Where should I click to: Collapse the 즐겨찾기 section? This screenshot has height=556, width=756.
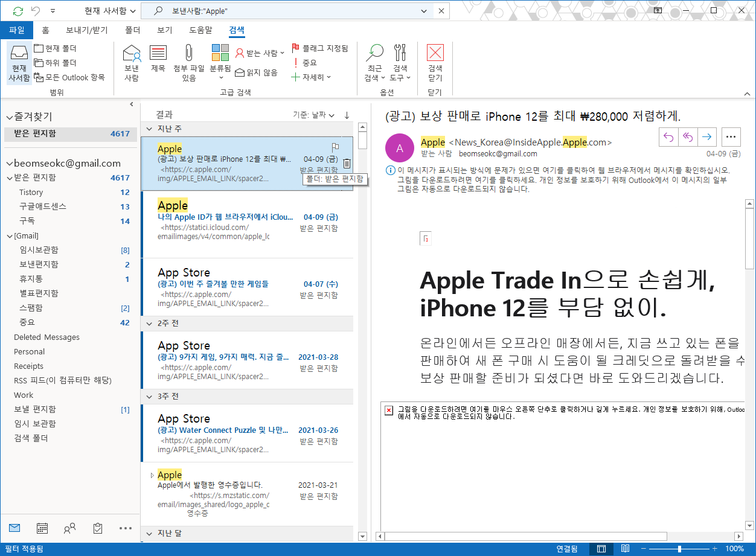coord(9,117)
